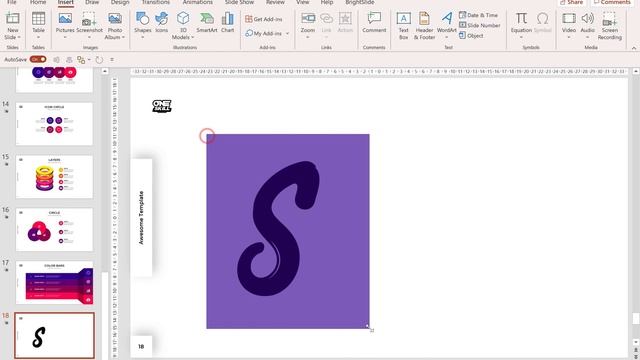Screen dimensions: 640x360
Task: Insert the Slide Number field
Action: pyautogui.click(x=479, y=25)
